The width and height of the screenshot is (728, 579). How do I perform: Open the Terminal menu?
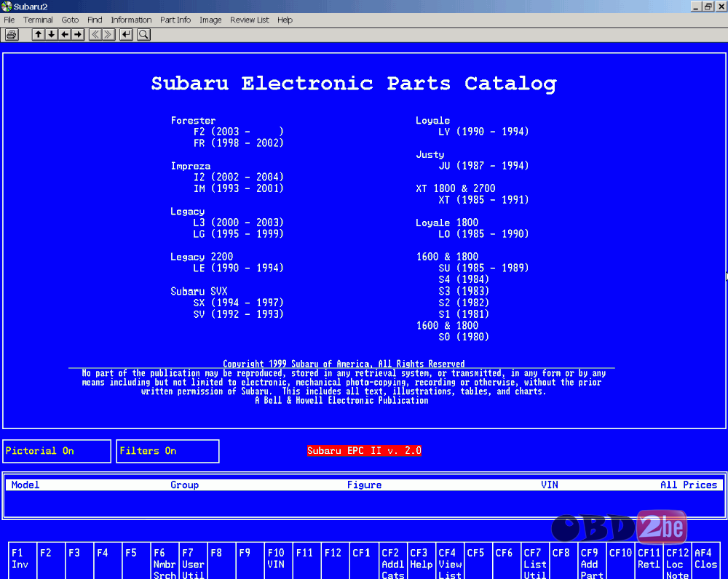coord(38,20)
